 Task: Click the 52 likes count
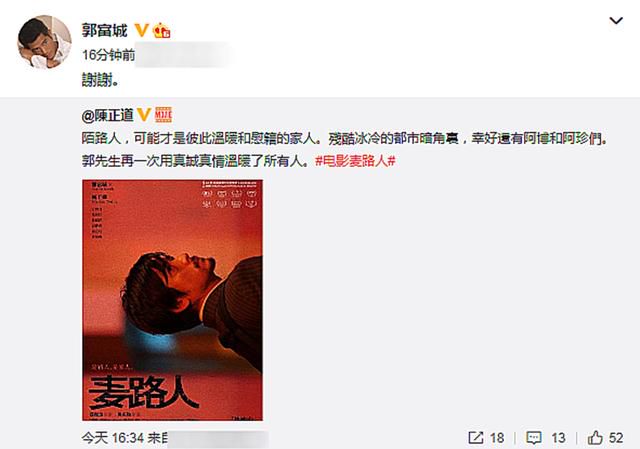pyautogui.click(x=616, y=438)
